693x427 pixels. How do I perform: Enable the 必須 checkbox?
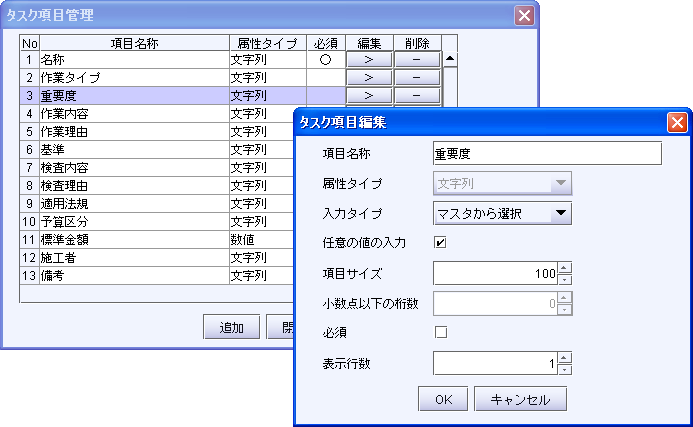pos(440,332)
